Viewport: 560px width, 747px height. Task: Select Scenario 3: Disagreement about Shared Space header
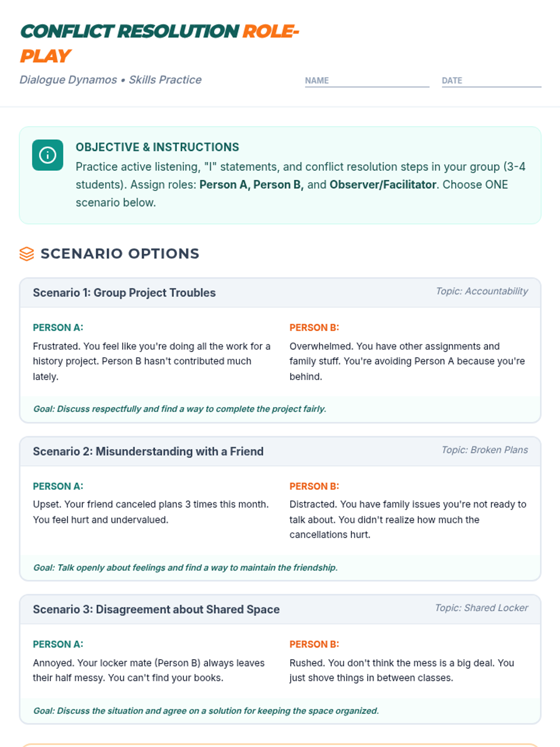[156, 609]
